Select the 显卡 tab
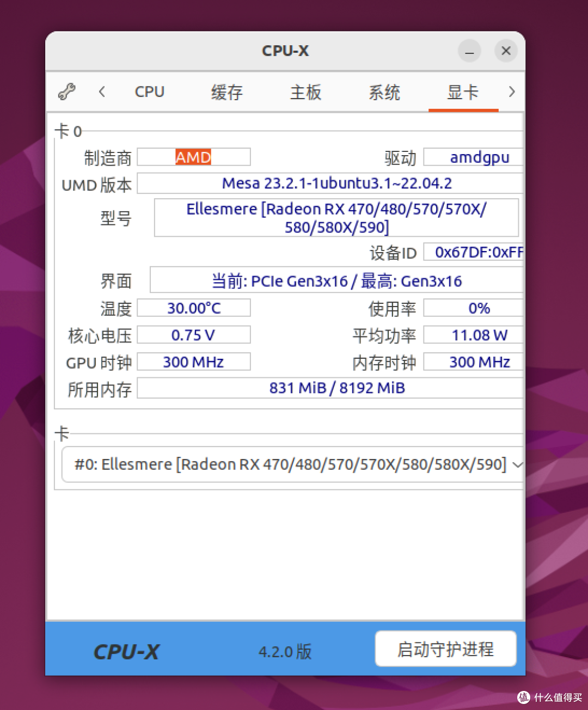Viewport: 588px width, 710px height. click(463, 92)
